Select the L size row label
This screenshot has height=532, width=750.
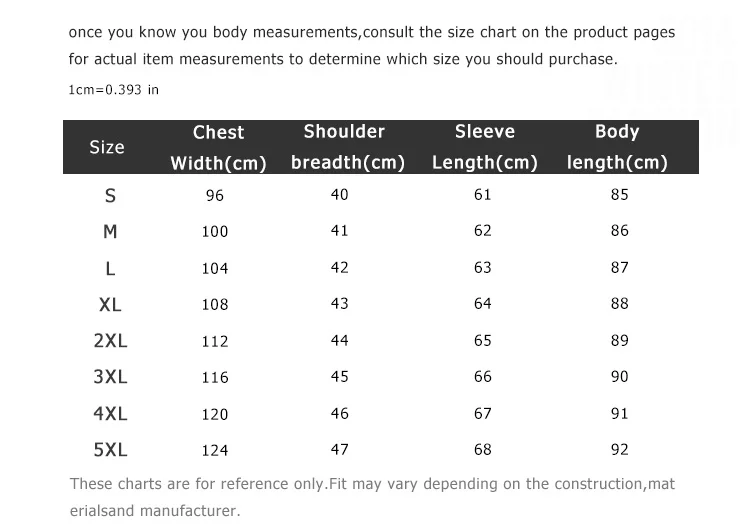110,268
